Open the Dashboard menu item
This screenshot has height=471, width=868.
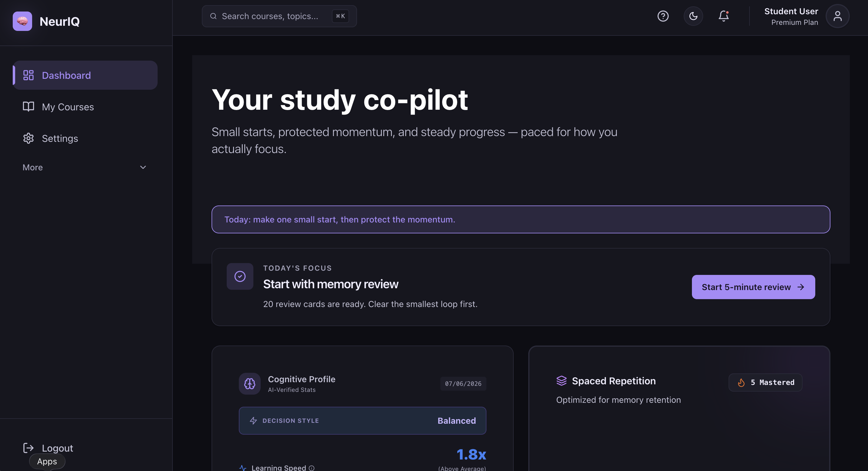[85, 75]
